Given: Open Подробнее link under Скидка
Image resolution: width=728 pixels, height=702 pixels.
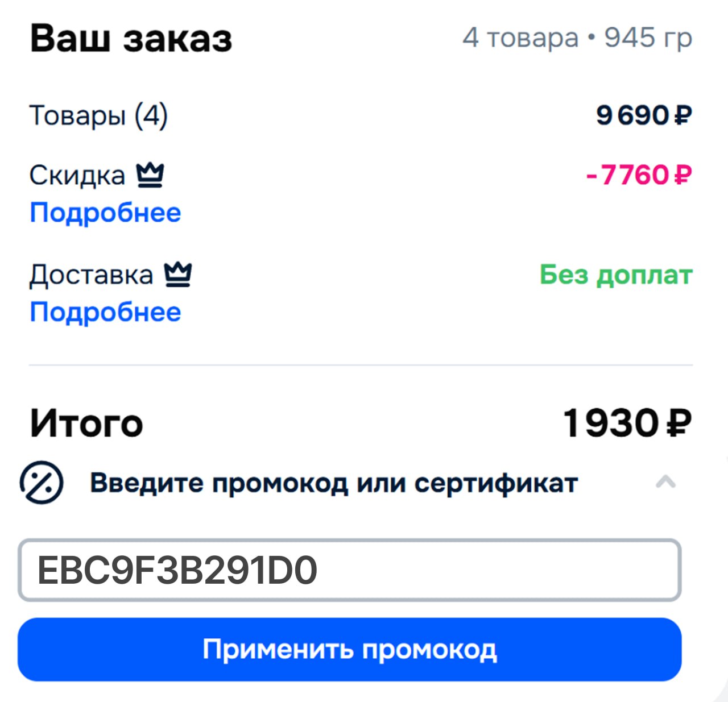Looking at the screenshot, I should [105, 213].
